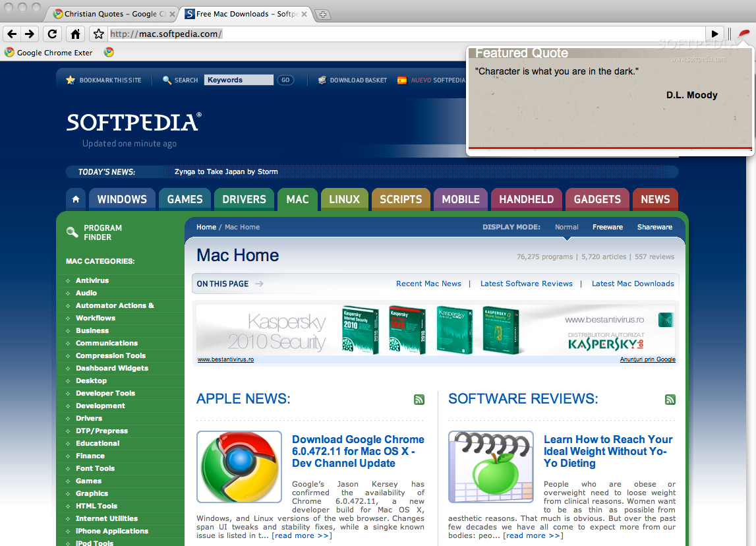756x546 pixels.
Task: Jump to Latest Mac Downloads
Action: [633, 284]
